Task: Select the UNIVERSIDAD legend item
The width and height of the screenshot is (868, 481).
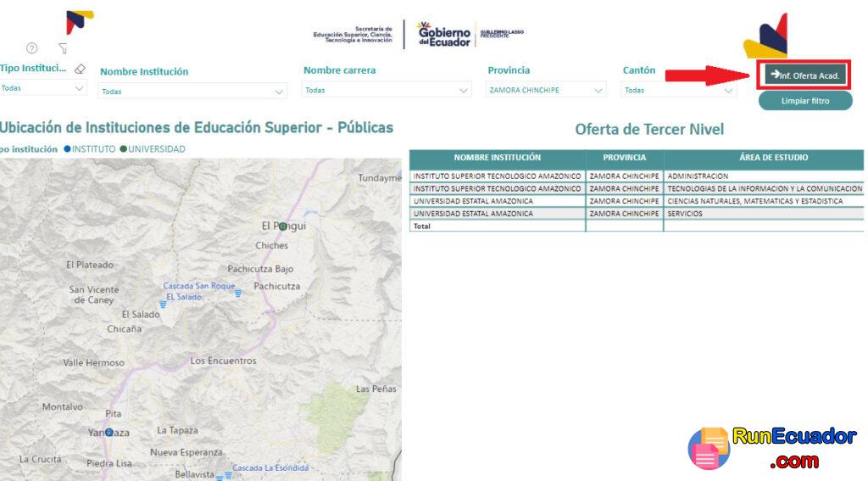Action: coord(153,149)
